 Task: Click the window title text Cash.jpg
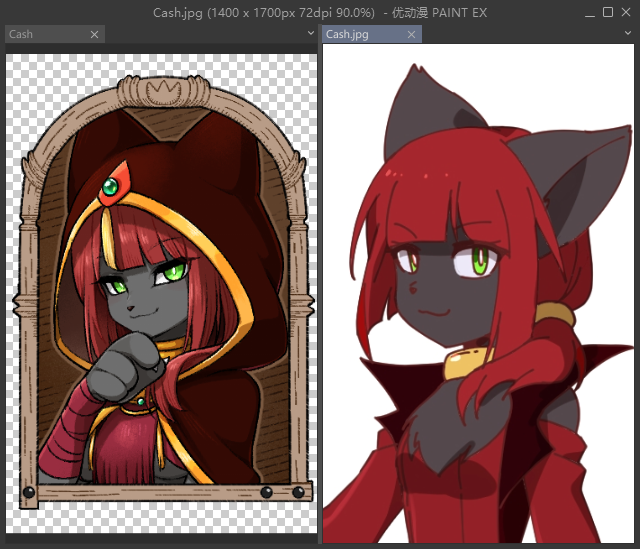click(x=178, y=13)
